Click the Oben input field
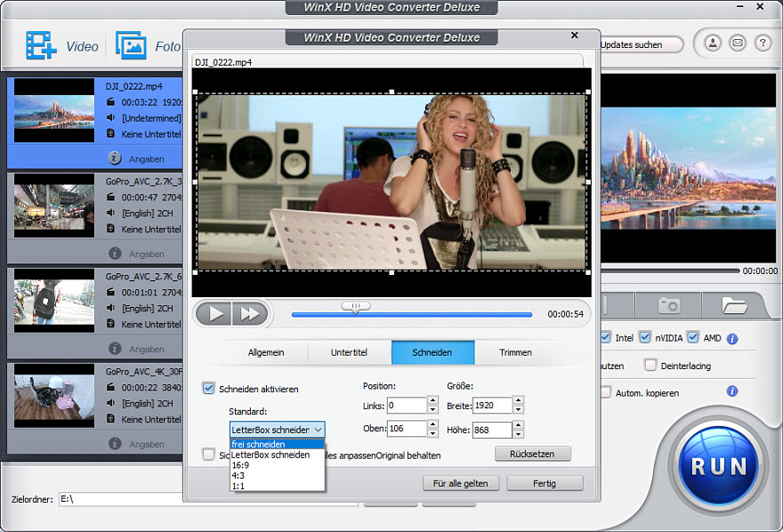Viewport: 783px width, 532px height. pyautogui.click(x=407, y=429)
